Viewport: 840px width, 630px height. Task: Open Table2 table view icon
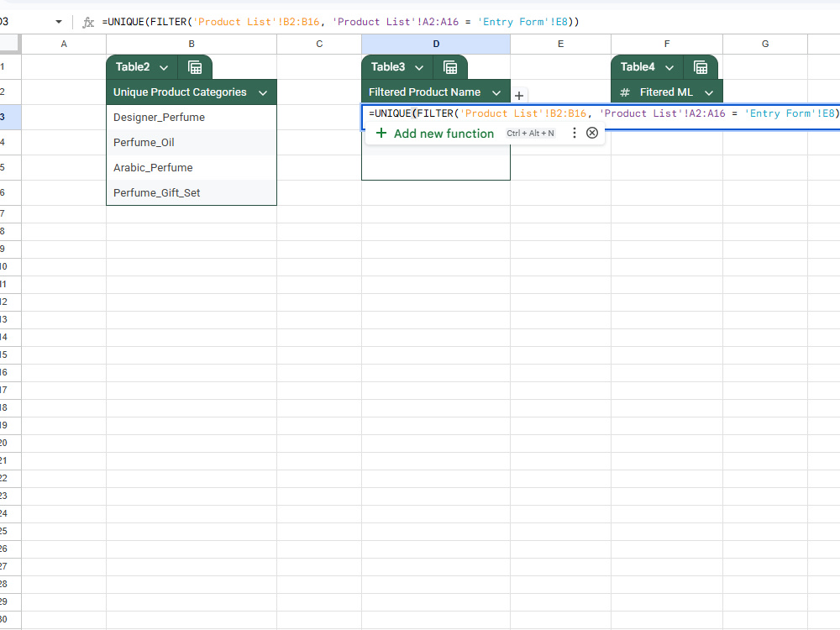(195, 67)
